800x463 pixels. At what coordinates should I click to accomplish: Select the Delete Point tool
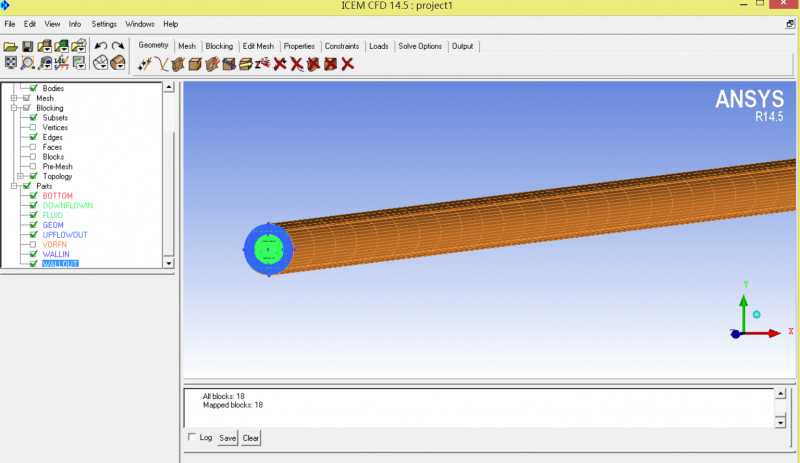(280, 64)
